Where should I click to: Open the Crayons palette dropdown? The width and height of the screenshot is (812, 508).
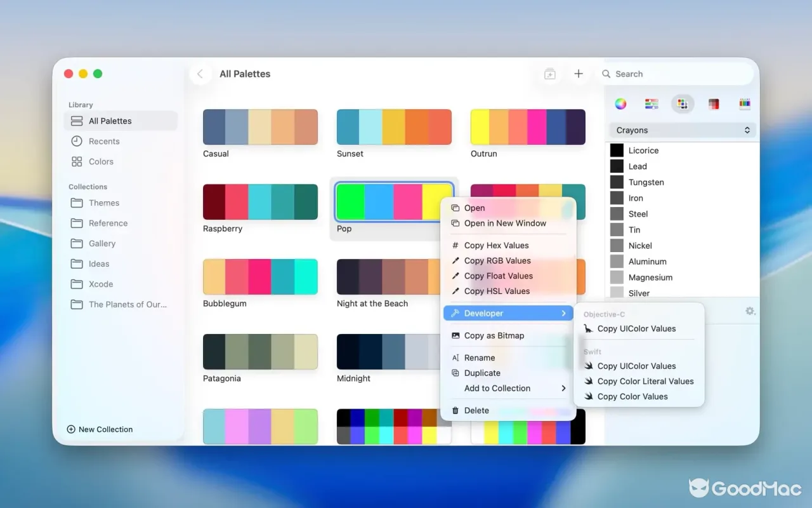coord(683,130)
